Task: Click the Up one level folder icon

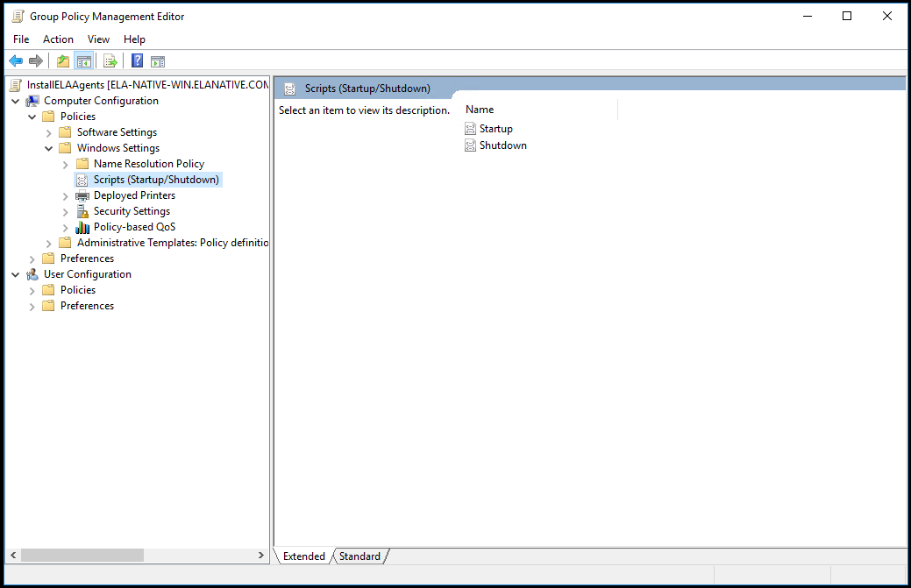Action: (63, 61)
